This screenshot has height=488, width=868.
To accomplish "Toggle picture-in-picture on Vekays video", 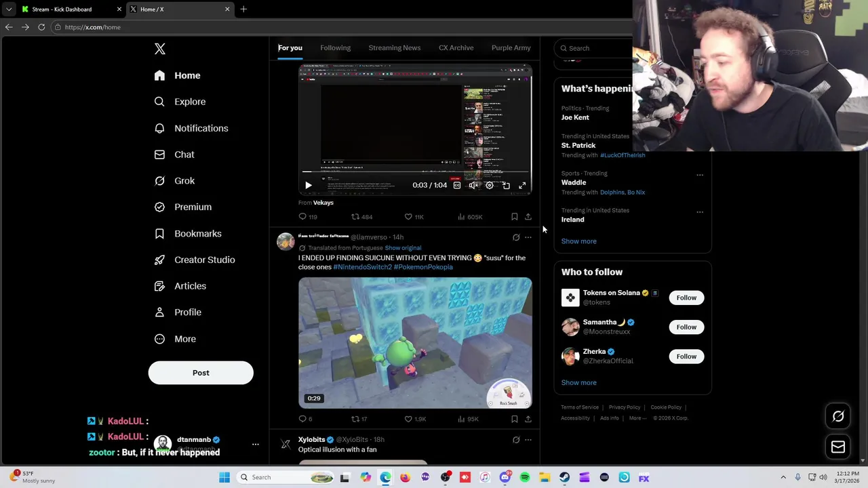I will (506, 185).
